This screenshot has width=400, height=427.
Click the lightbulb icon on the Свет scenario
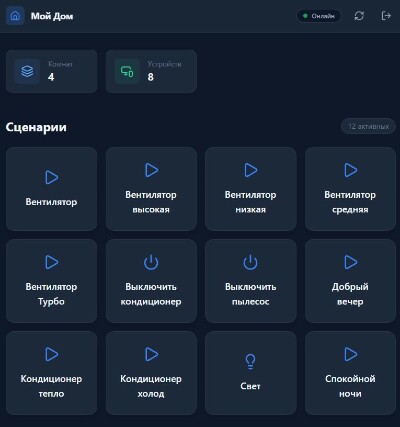[x=250, y=361]
